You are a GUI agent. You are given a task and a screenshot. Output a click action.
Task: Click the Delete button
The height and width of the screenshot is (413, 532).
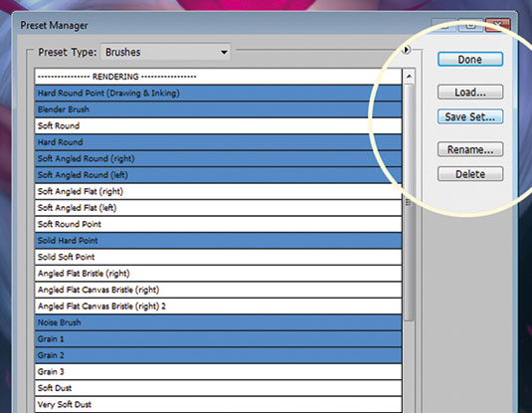(470, 174)
